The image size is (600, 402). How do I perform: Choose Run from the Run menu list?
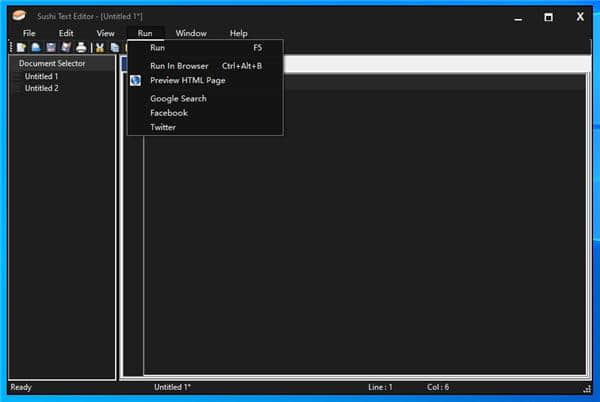coord(158,48)
